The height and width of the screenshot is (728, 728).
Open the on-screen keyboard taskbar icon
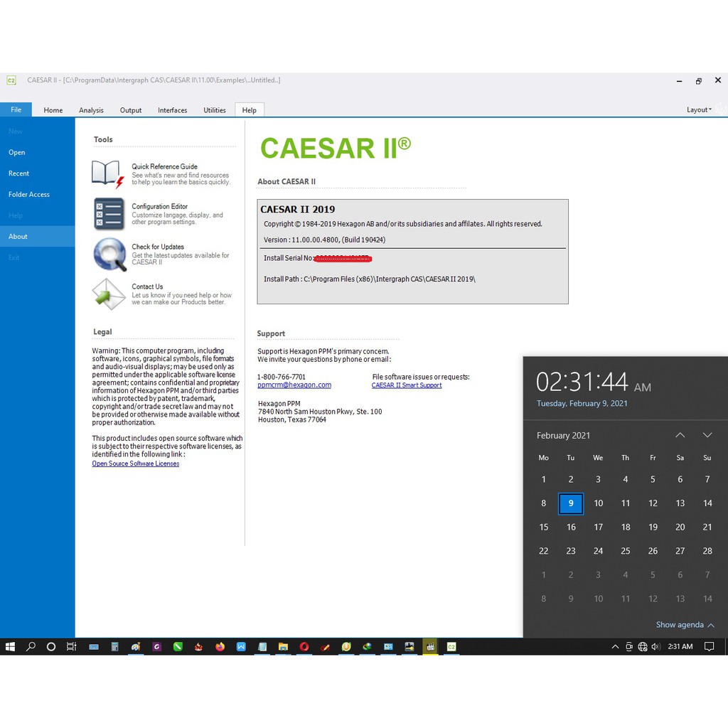pos(94,646)
